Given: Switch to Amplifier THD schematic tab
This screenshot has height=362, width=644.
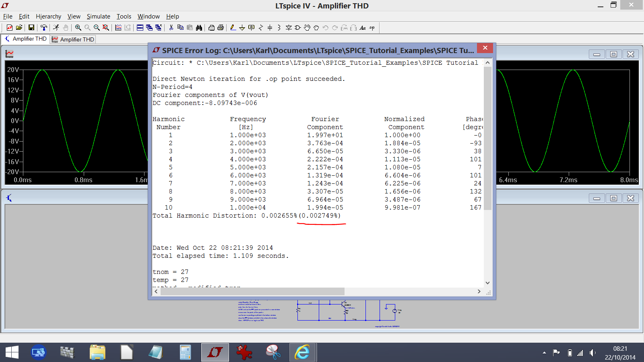Looking at the screenshot, I should coord(25,39).
